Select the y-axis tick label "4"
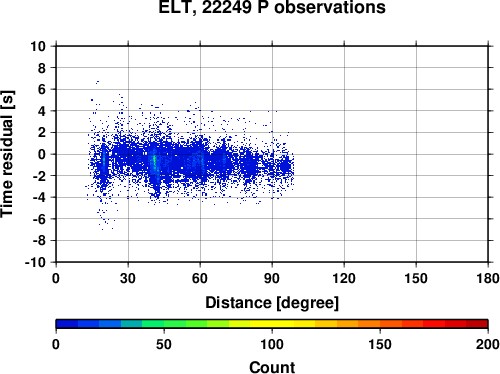500x374 pixels. click(x=42, y=111)
